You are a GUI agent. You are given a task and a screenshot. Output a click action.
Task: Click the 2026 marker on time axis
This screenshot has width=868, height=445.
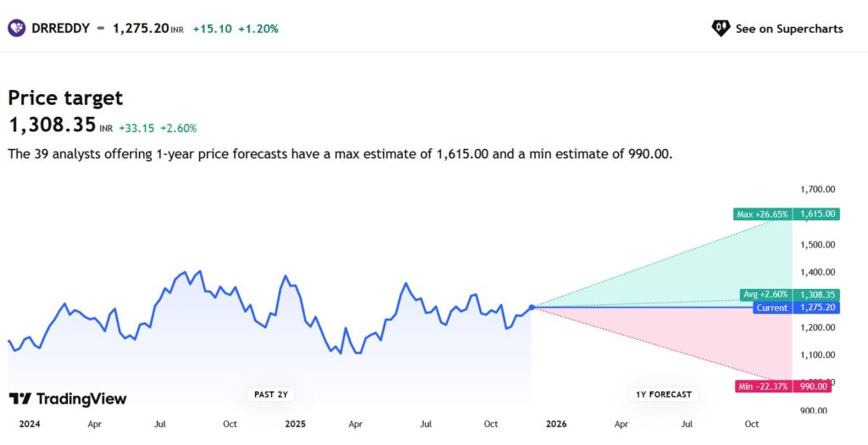pyautogui.click(x=556, y=423)
